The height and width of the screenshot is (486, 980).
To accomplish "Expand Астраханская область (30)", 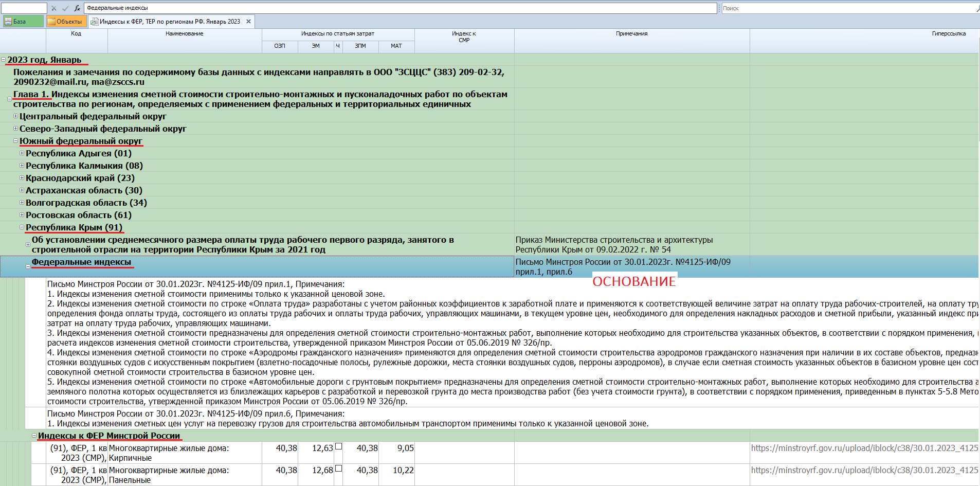I will click(22, 190).
